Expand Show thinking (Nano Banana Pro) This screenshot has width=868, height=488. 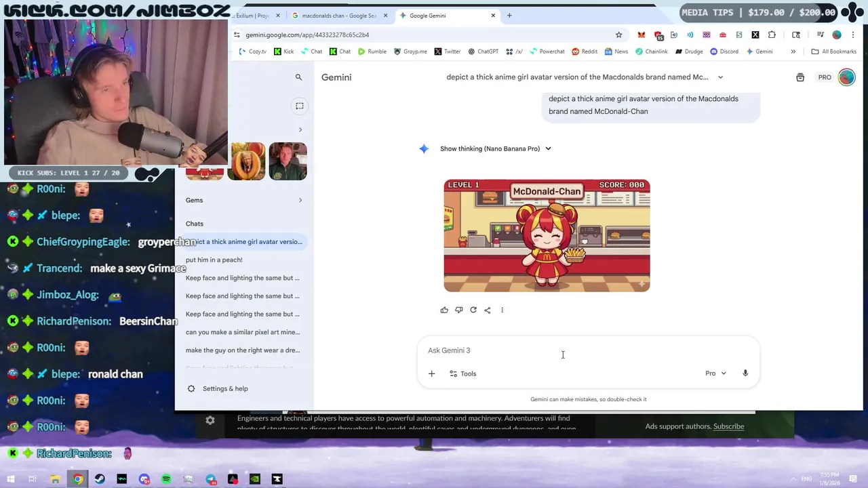pos(496,148)
